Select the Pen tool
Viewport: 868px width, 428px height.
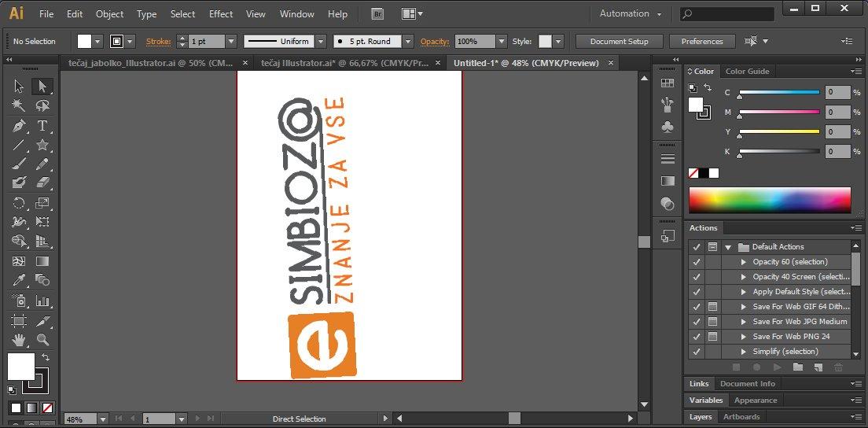[x=19, y=126]
